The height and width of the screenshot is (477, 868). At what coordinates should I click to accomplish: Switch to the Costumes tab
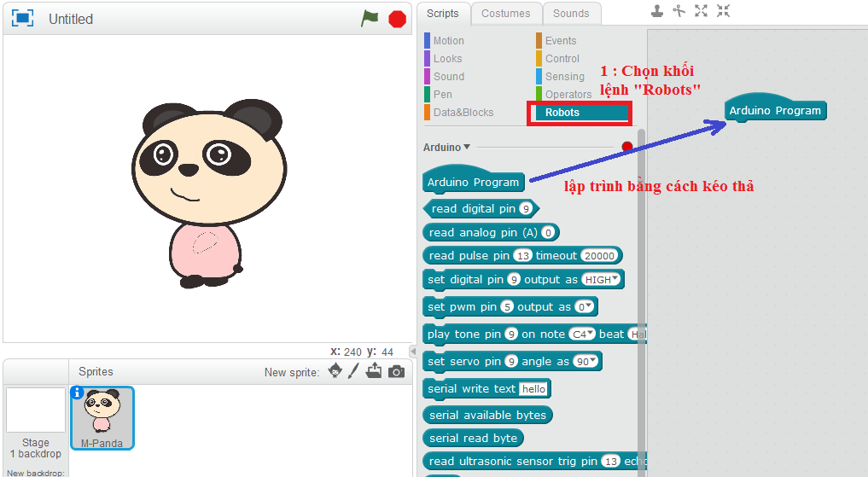[x=505, y=13]
